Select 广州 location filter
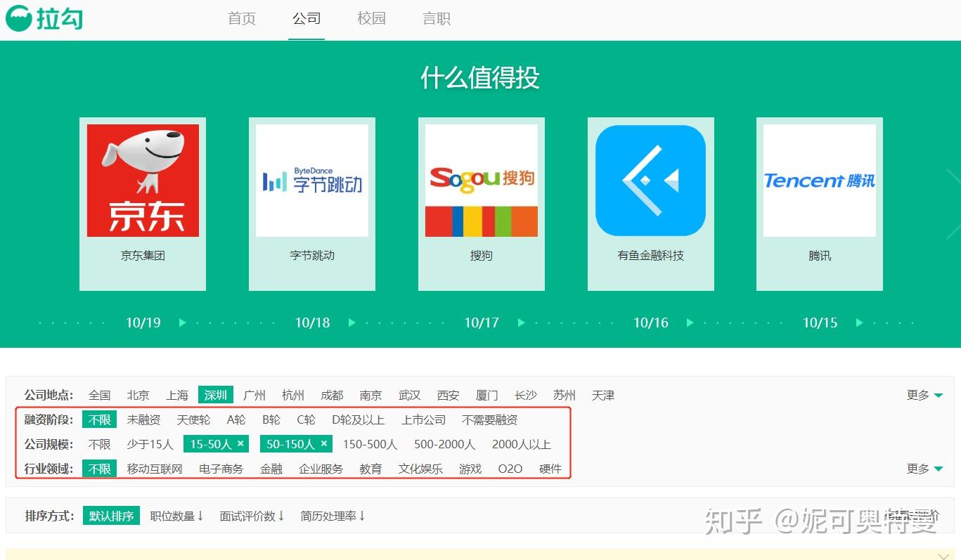This screenshot has width=961, height=560. pos(254,395)
